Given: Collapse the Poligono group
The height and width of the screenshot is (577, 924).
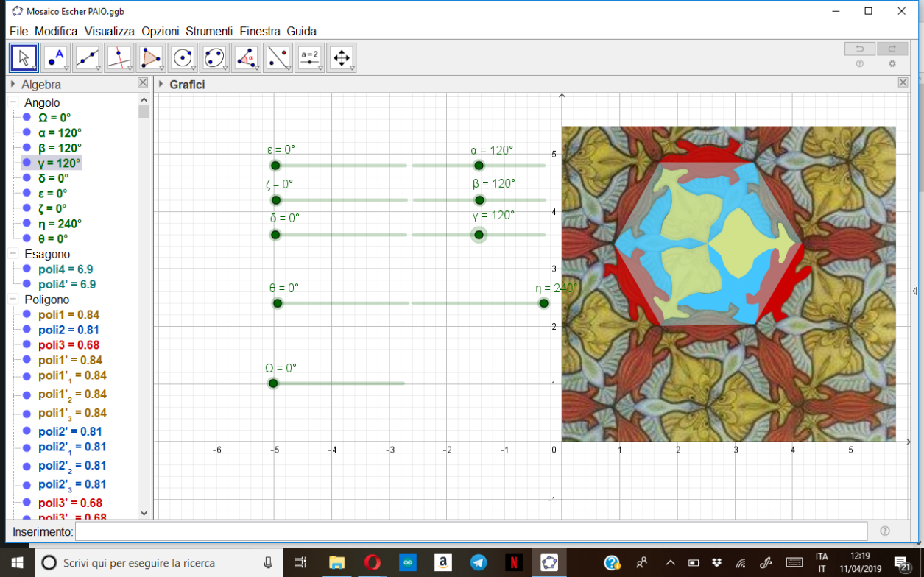Looking at the screenshot, I should pyautogui.click(x=13, y=300).
